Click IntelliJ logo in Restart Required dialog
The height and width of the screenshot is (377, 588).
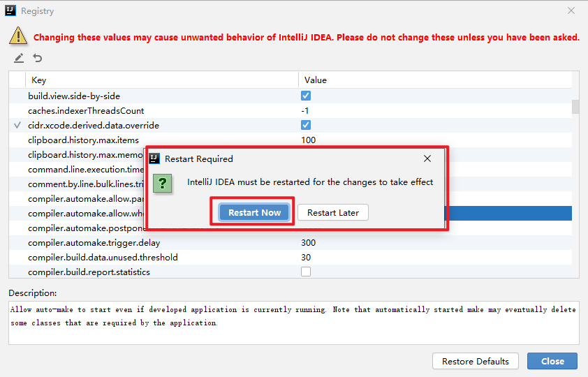pyautogui.click(x=155, y=158)
